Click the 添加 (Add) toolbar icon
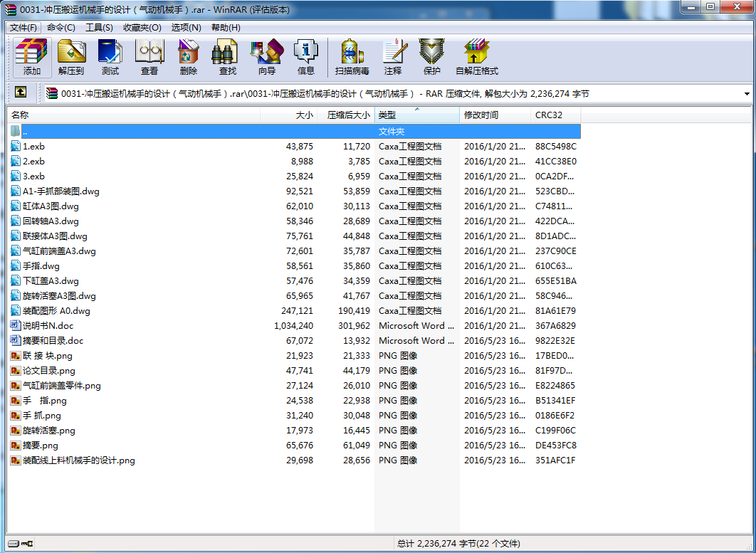Image resolution: width=756 pixels, height=553 pixels. [31, 57]
